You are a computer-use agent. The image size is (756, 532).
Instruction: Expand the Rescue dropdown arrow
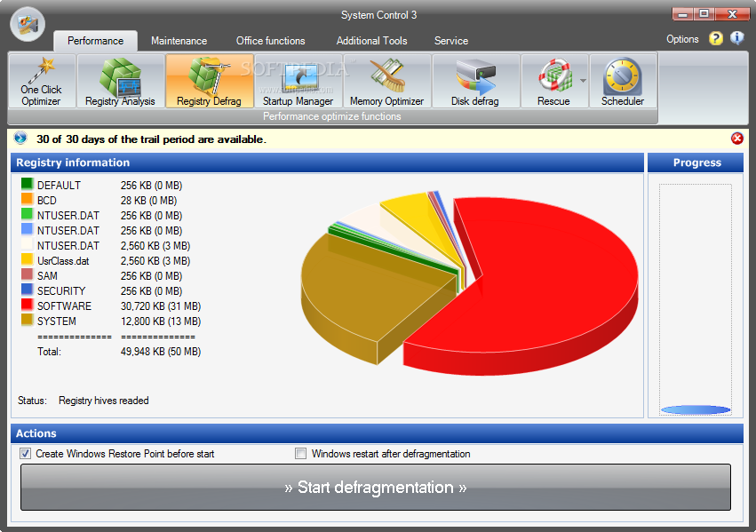point(583,81)
